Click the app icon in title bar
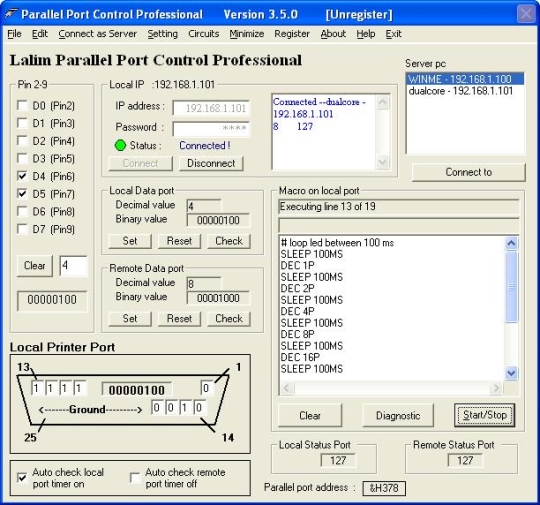540x505 pixels. pos(11,14)
